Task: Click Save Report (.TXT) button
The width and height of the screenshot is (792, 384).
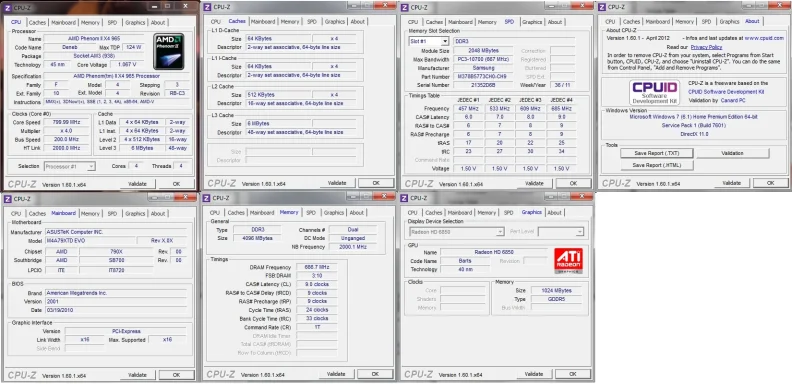Action: (x=657, y=153)
